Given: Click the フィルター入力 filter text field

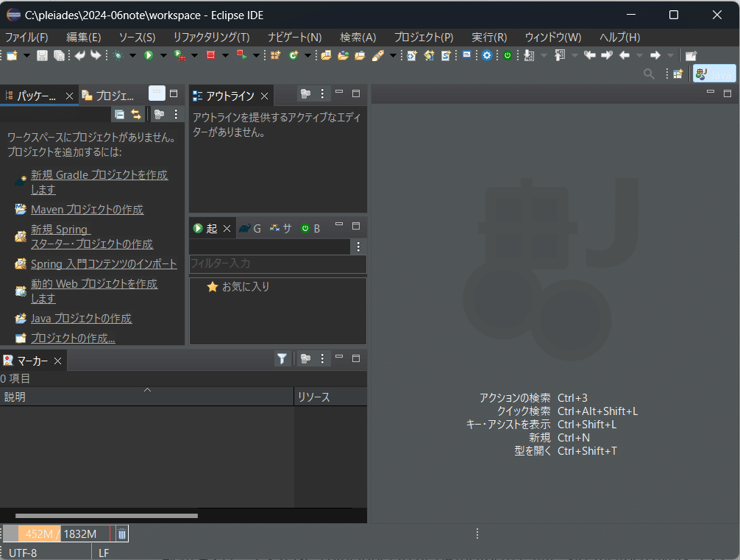Looking at the screenshot, I should [x=277, y=263].
